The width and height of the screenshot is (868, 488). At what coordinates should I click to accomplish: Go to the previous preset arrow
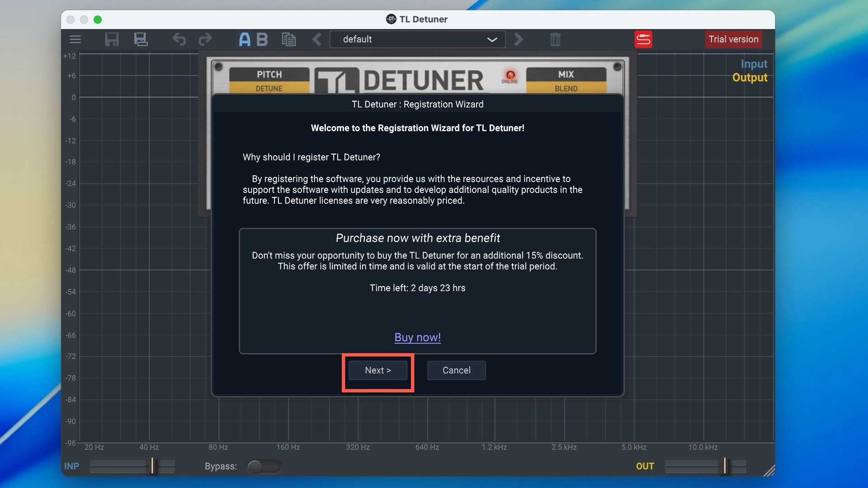tap(317, 39)
